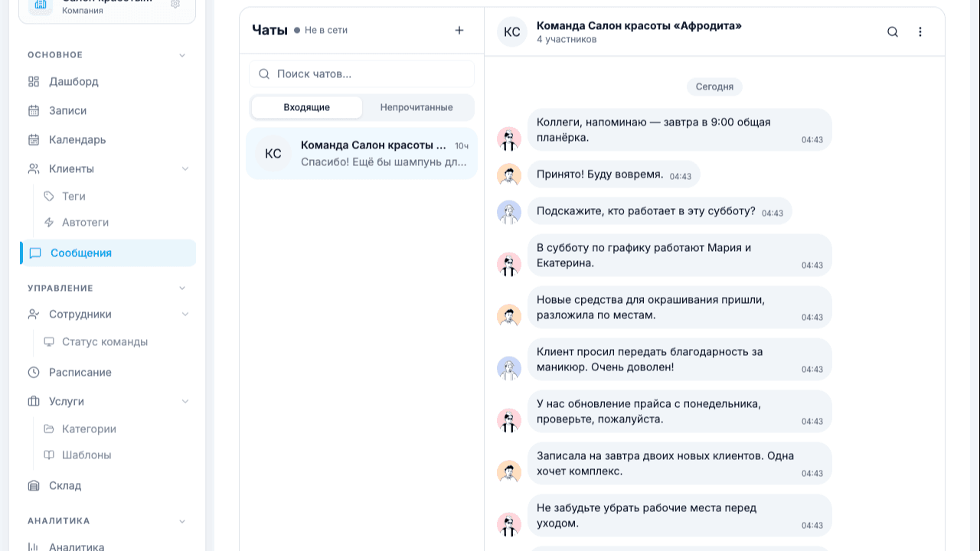The image size is (980, 551).
Task: Collapse the Сотрудники section
Action: coord(184,314)
